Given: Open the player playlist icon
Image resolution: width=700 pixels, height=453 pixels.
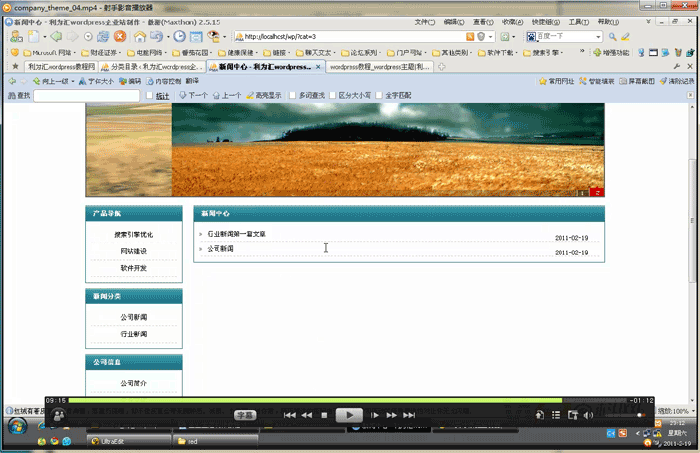Looking at the screenshot, I should pos(556,416).
